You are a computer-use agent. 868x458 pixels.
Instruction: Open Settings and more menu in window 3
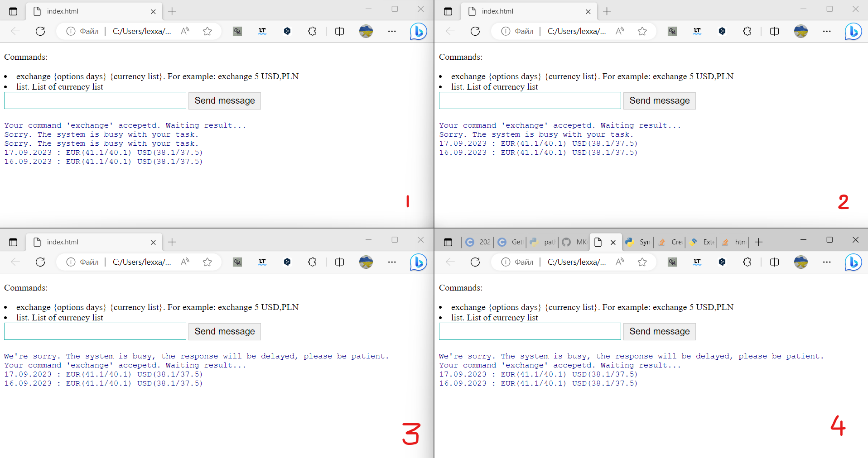392,262
